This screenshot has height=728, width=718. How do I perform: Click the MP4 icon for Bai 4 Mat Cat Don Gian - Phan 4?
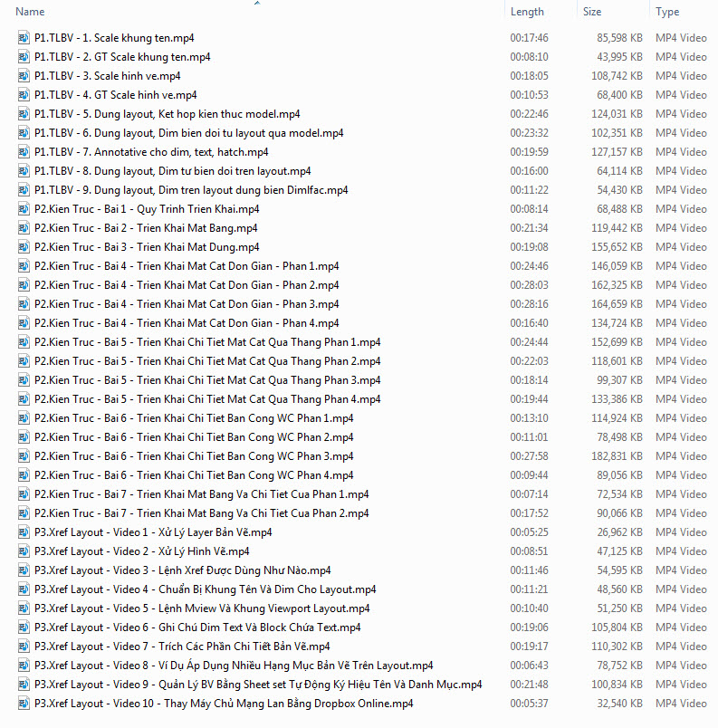click(24, 323)
